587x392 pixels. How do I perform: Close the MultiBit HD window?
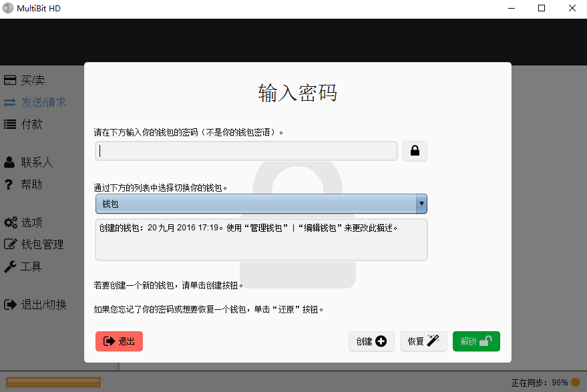click(x=572, y=8)
